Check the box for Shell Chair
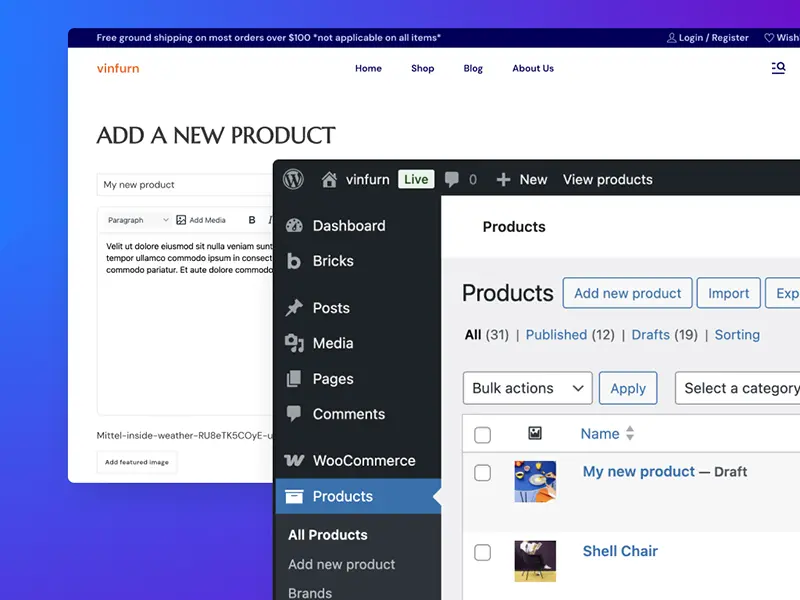The height and width of the screenshot is (600, 800). [x=482, y=552]
